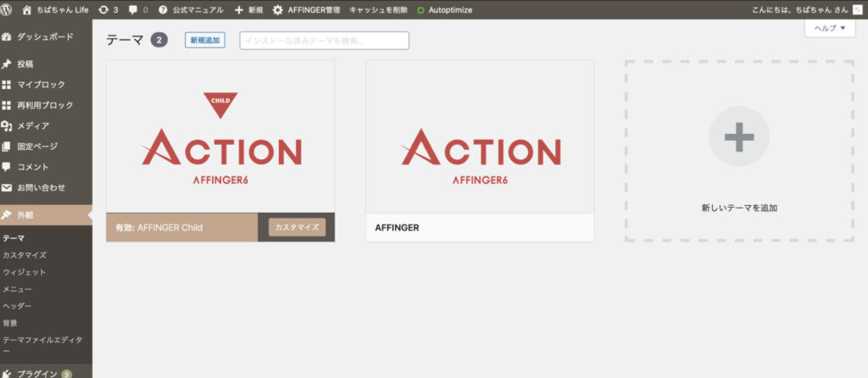This screenshot has height=378, width=868.
Task: Click the WordPress logo icon
Action: click(6, 9)
